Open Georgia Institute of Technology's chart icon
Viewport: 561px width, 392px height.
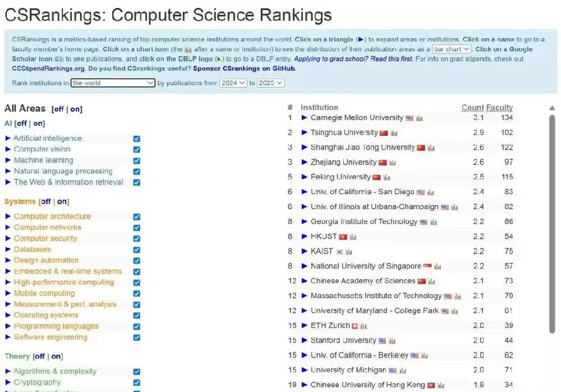coord(434,223)
